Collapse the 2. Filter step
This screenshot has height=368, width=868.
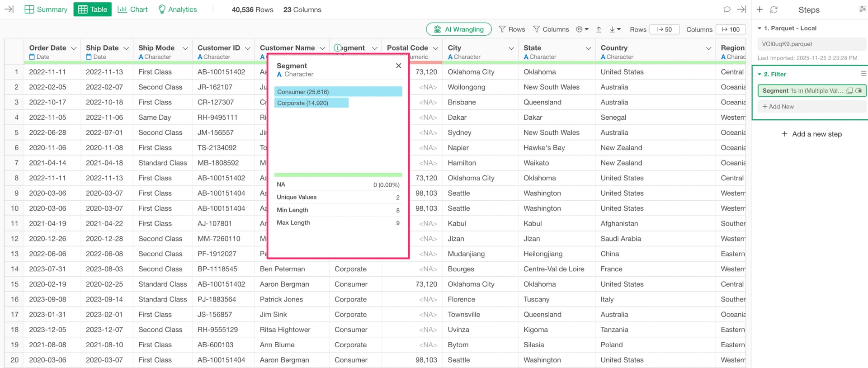759,74
